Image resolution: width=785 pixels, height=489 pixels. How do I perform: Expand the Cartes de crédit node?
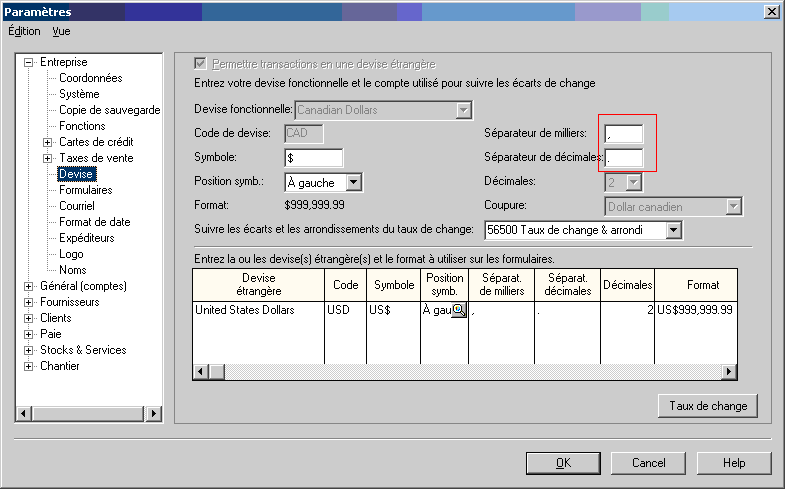(x=47, y=142)
